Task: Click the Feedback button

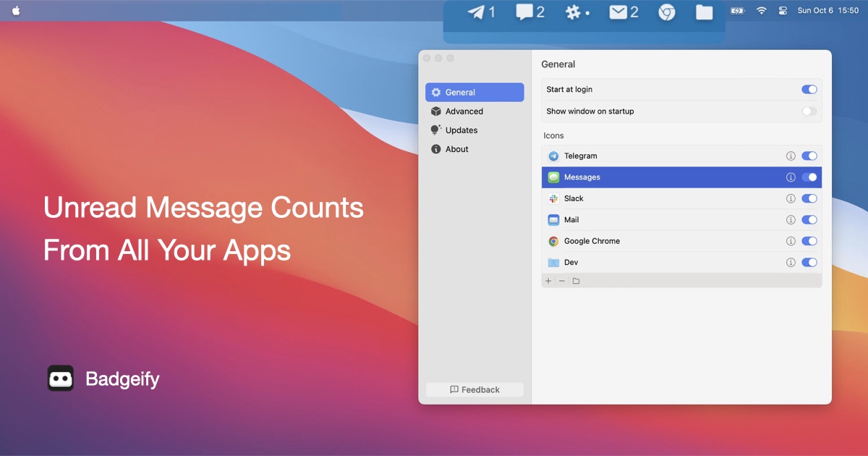Action: coord(475,389)
